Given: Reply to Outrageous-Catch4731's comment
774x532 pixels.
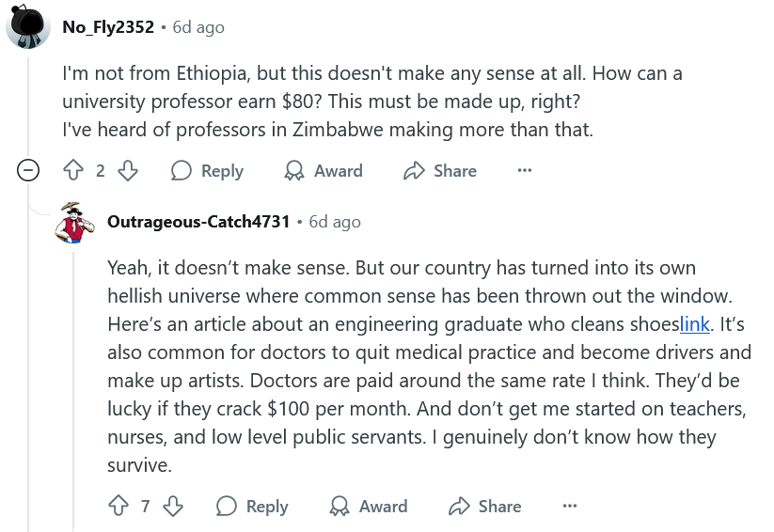Looking at the screenshot, I should (252, 506).
